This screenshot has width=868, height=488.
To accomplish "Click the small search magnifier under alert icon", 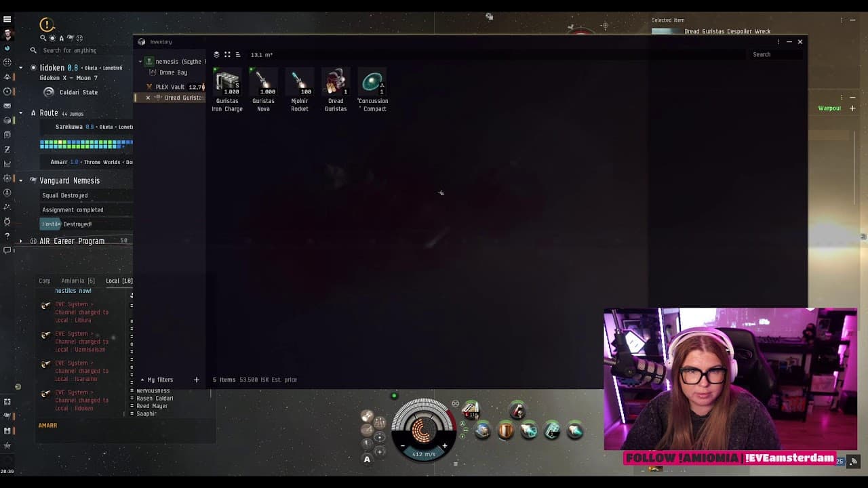I will [x=43, y=38].
